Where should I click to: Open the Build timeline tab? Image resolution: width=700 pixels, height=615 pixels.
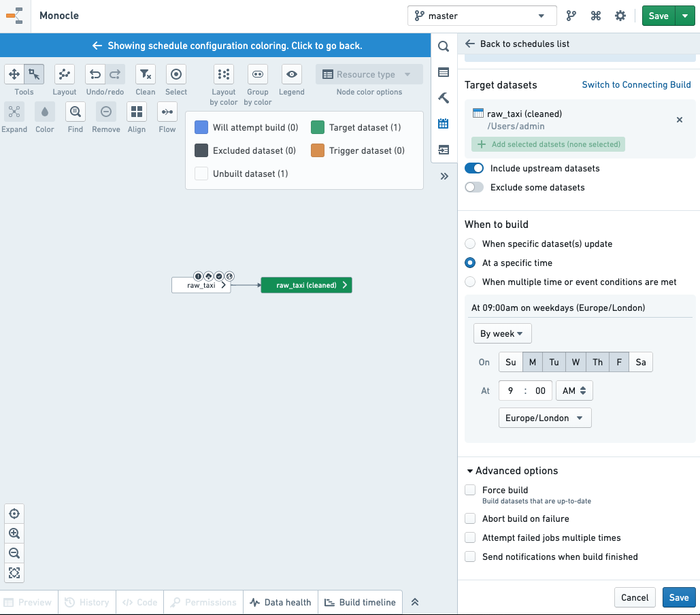pyautogui.click(x=360, y=603)
